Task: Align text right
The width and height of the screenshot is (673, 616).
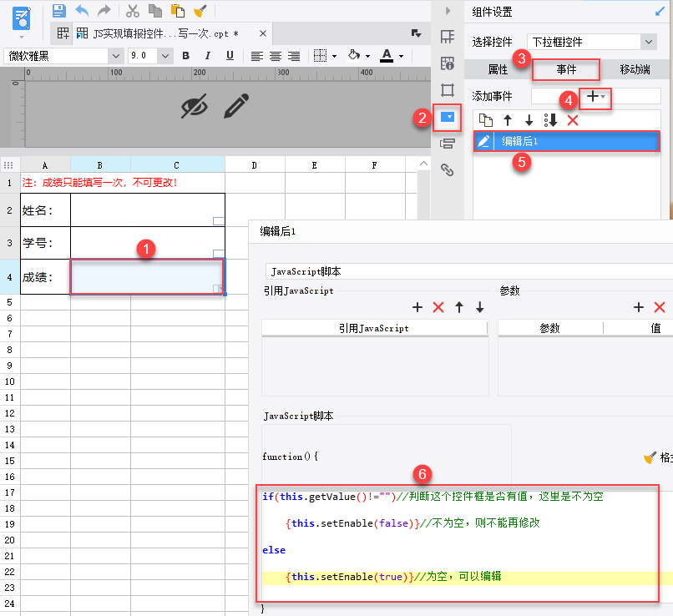Action: 294,56
